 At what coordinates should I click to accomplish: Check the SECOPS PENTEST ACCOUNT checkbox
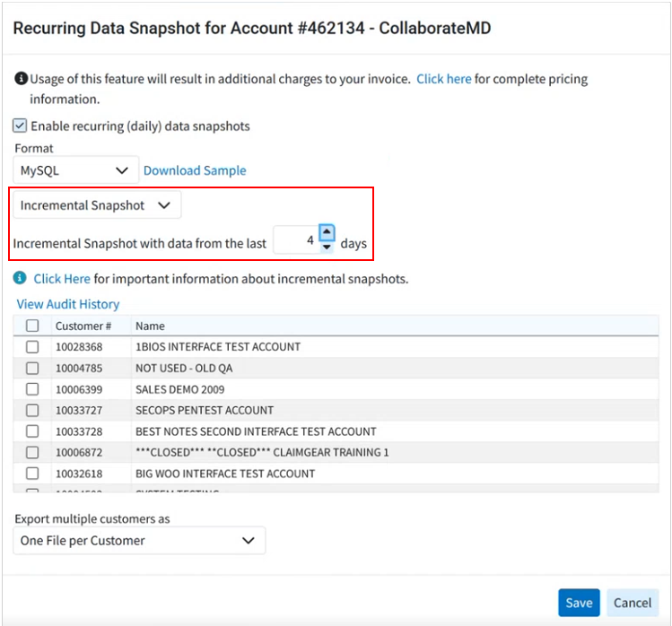tap(32, 410)
